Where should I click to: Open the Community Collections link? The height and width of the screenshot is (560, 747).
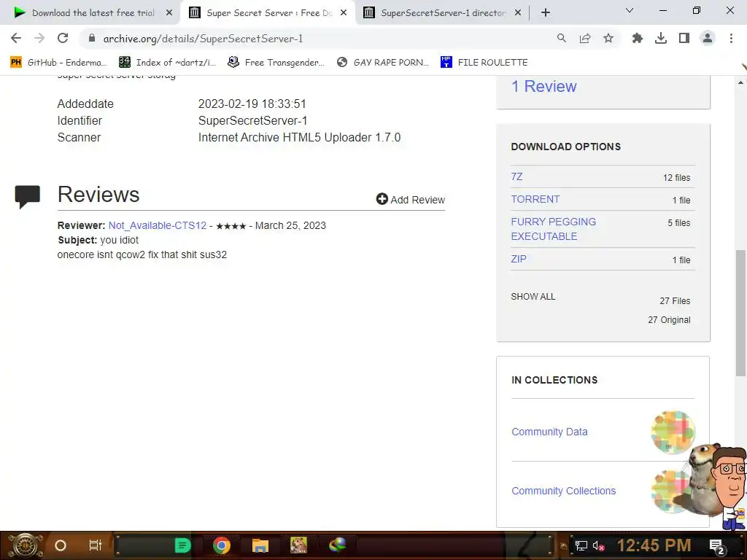[x=564, y=491]
